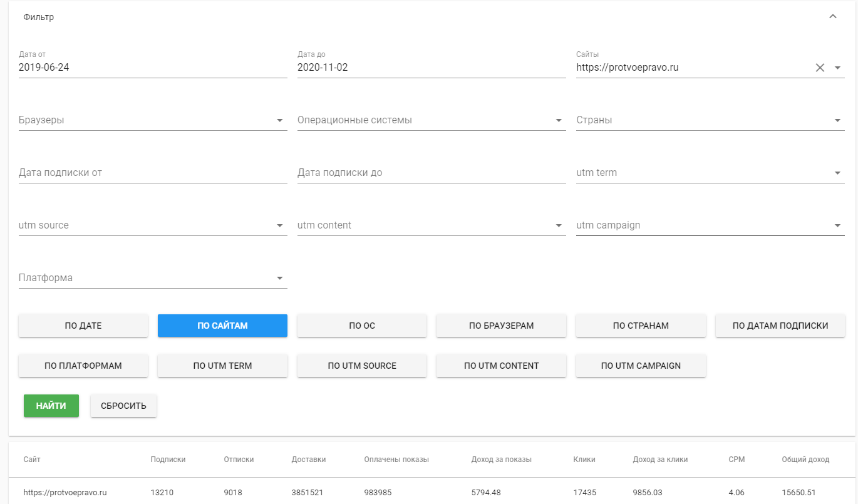Reset filters with СБРОСИТЬ button

point(123,406)
